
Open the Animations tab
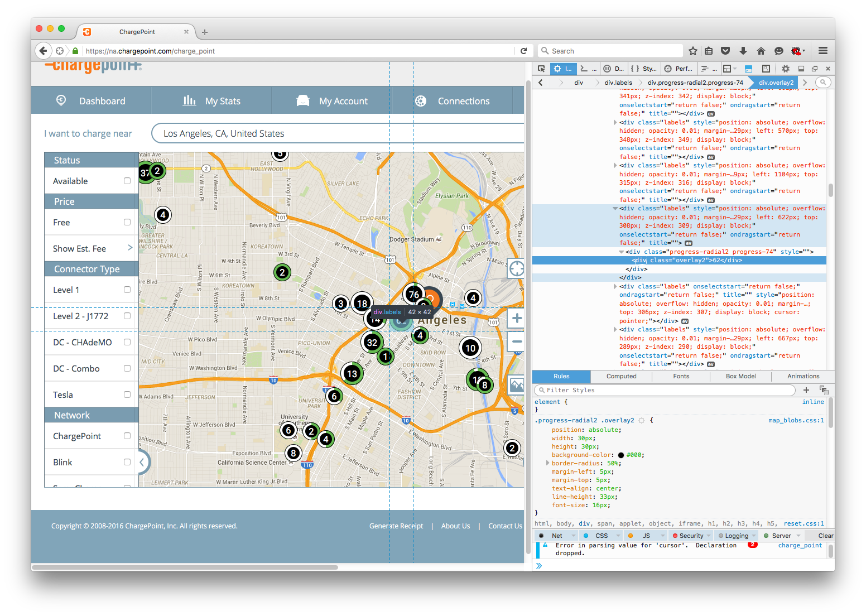point(803,377)
